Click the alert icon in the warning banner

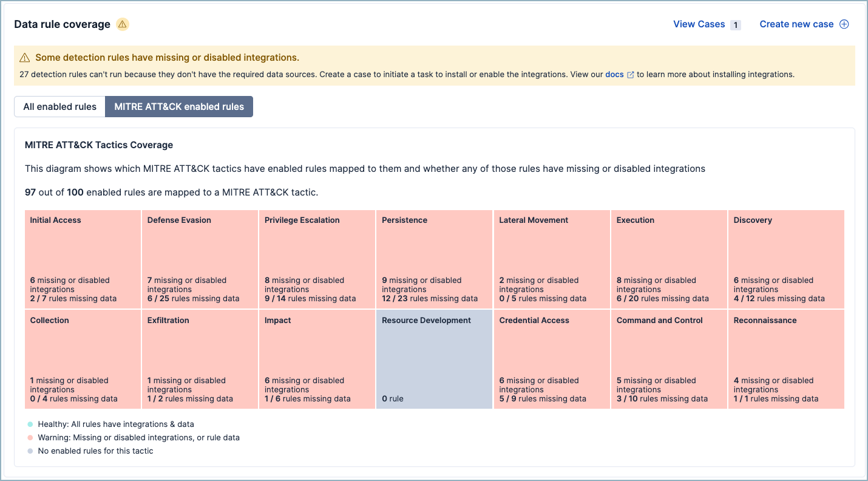click(x=25, y=57)
